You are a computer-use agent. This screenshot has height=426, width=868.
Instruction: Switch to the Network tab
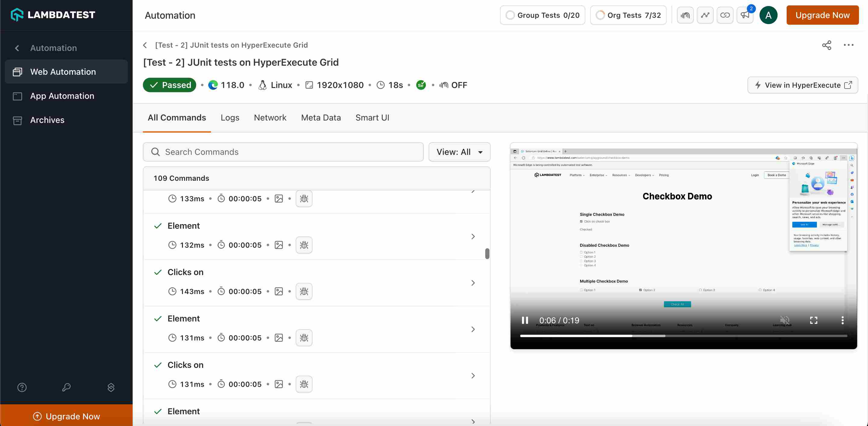270,117
